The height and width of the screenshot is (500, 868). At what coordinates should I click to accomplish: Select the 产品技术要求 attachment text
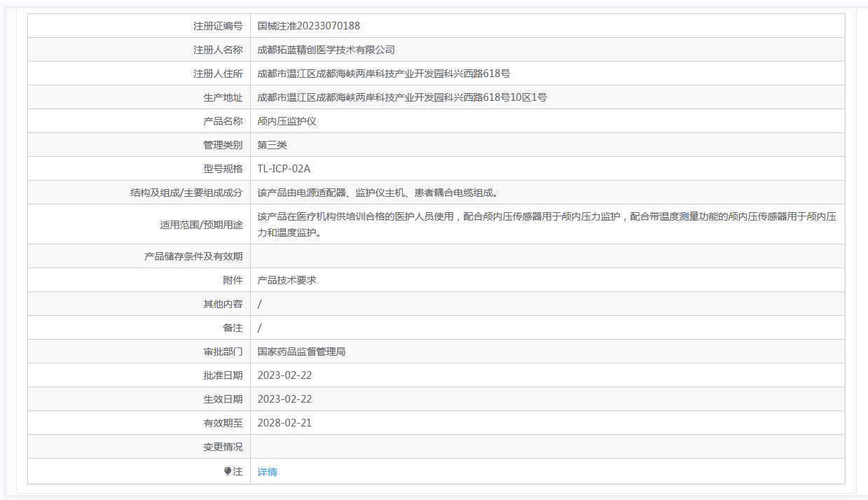[287, 280]
